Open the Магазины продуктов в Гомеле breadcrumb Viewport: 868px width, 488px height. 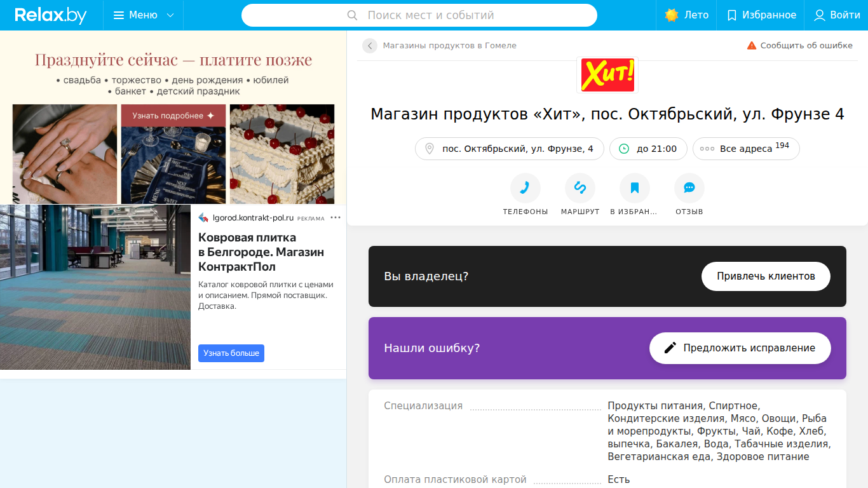[449, 46]
